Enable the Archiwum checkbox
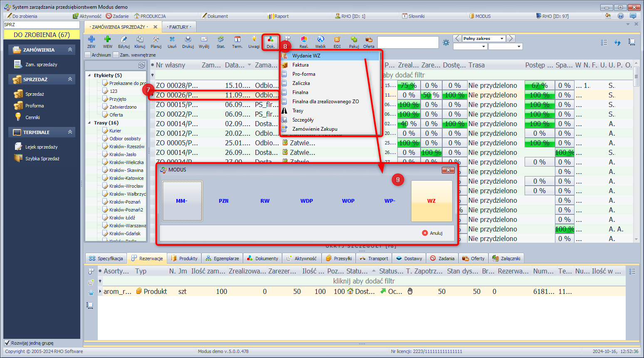 pos(88,55)
